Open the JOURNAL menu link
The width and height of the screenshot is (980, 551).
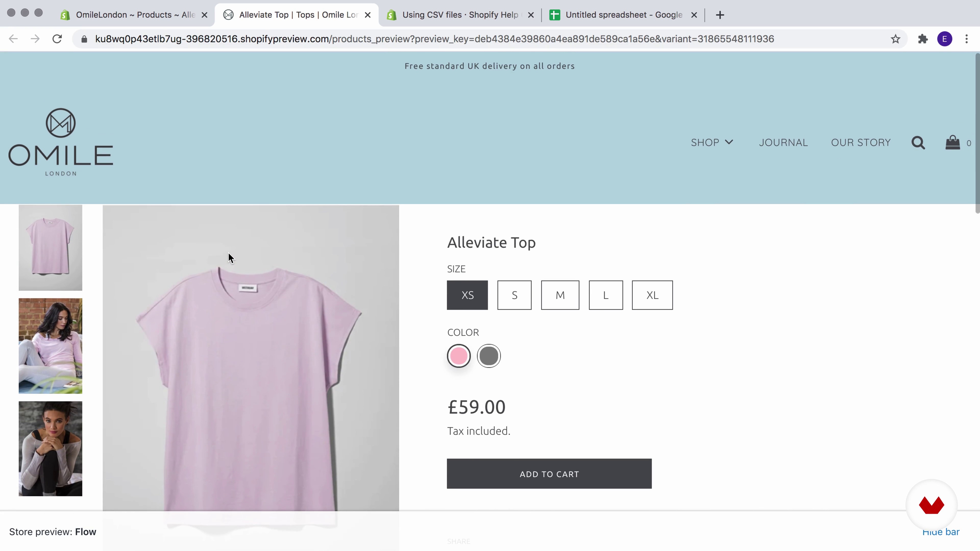783,143
